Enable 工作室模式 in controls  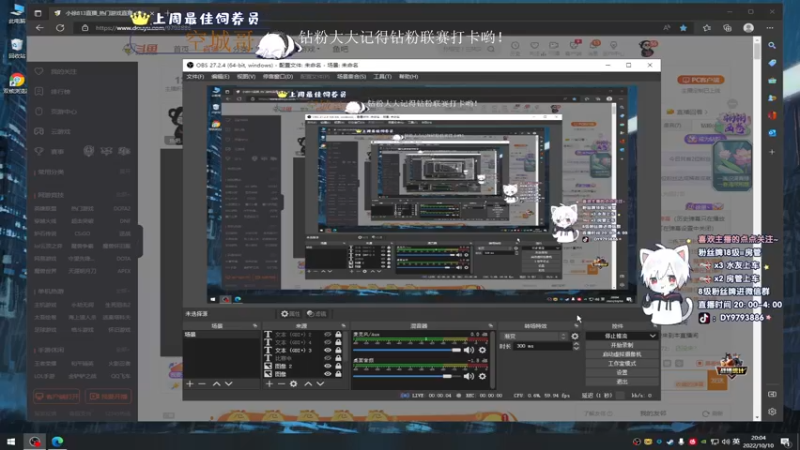pyautogui.click(x=621, y=363)
